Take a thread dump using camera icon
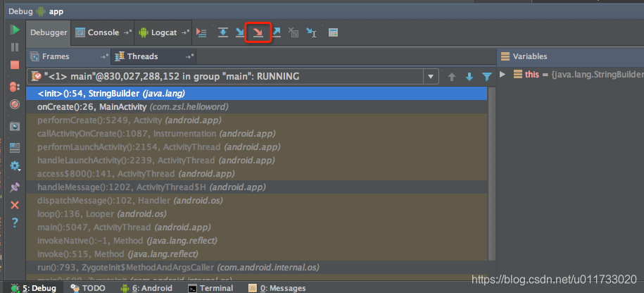Viewport: 644px width, 293px height. tap(15, 126)
